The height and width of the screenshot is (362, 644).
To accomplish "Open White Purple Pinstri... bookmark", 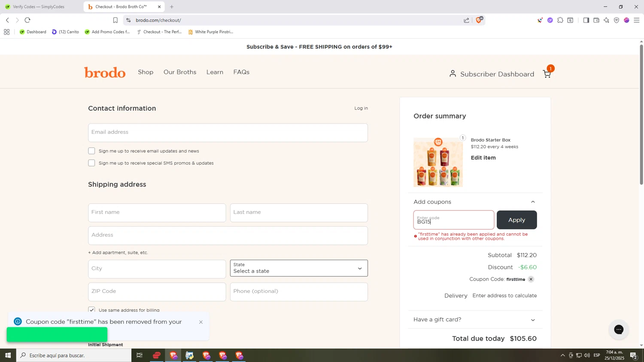I will 211,32.
